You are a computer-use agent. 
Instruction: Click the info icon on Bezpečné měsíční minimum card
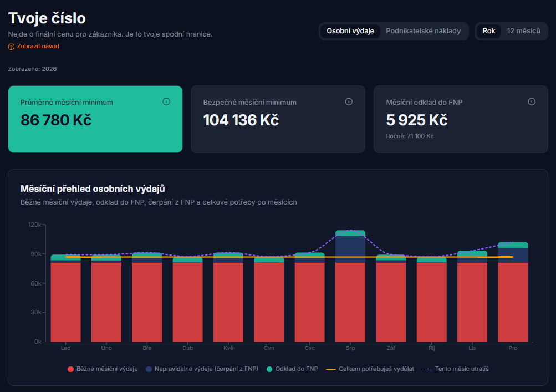coord(349,102)
